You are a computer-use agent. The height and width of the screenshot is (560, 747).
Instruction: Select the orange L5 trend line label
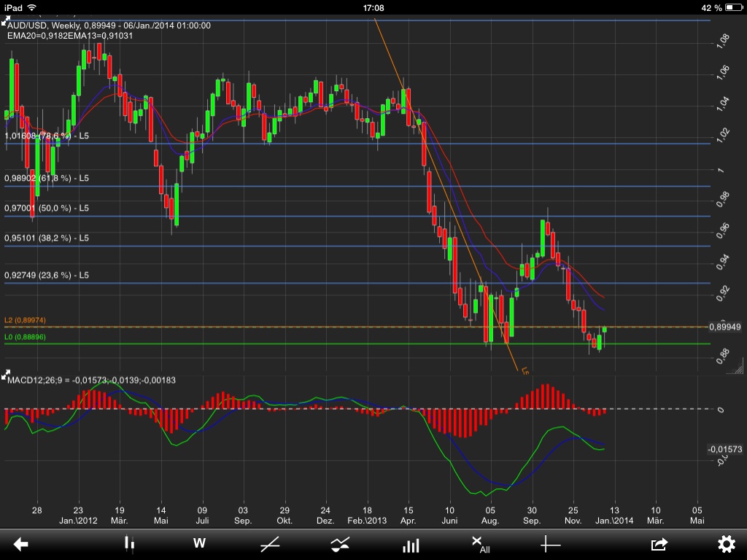[x=525, y=370]
